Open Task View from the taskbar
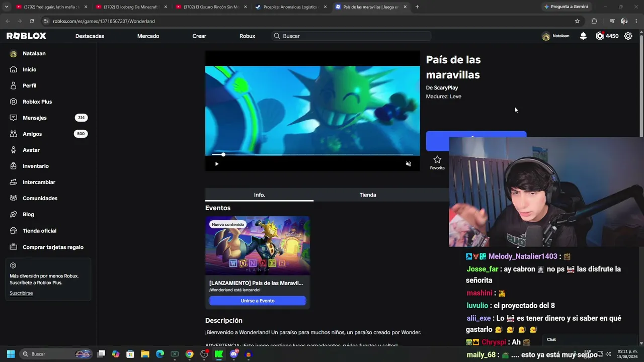This screenshot has width=644, height=362. pos(101,354)
